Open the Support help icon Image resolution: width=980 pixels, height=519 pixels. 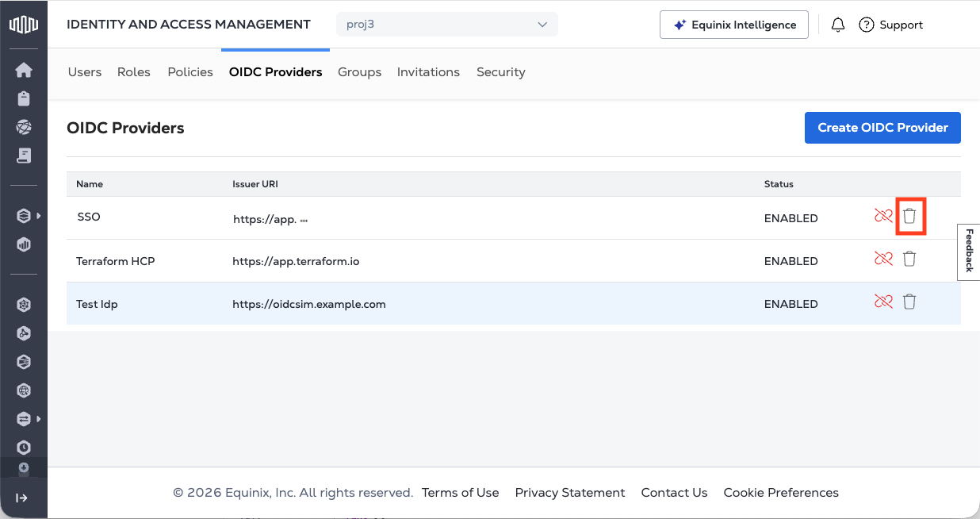click(x=866, y=25)
